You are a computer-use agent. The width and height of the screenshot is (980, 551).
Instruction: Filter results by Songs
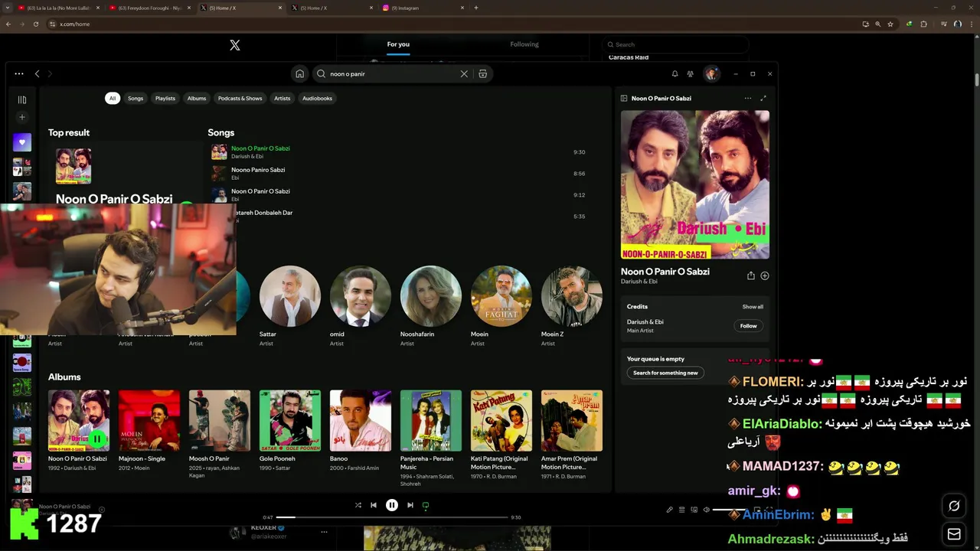(136, 98)
